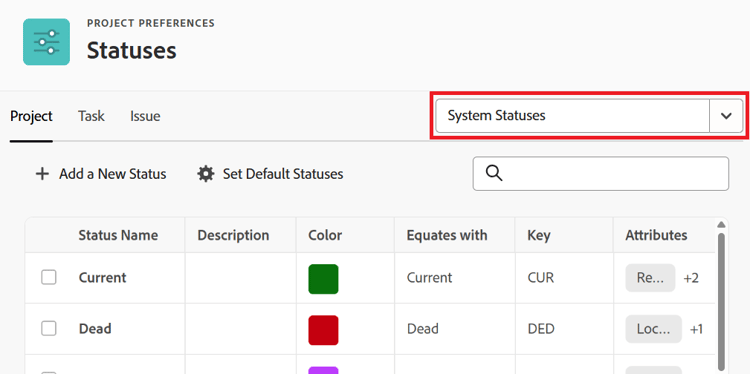Click inside the status search field
750x374 pixels.
[x=601, y=174]
